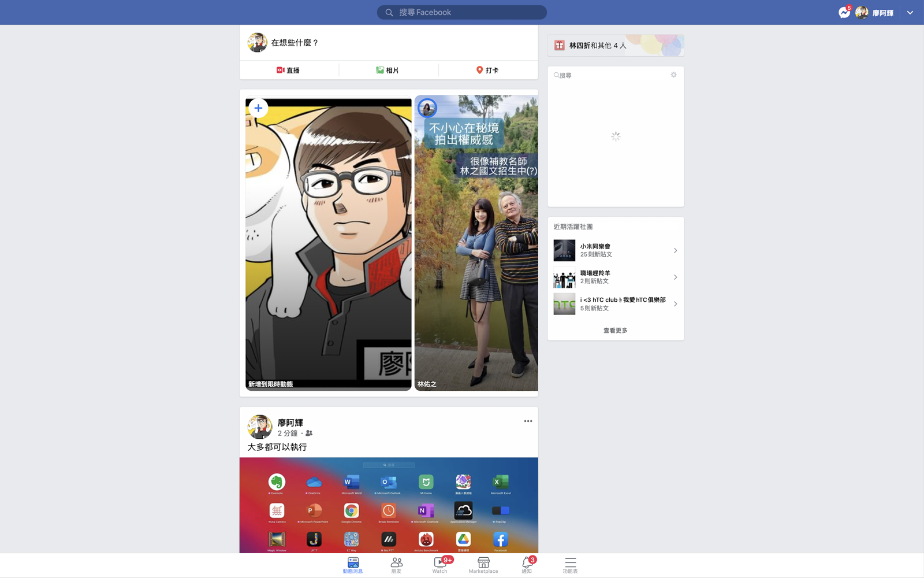Image resolution: width=924 pixels, height=578 pixels.
Task: Click the 相片 photo button
Action: click(x=388, y=71)
